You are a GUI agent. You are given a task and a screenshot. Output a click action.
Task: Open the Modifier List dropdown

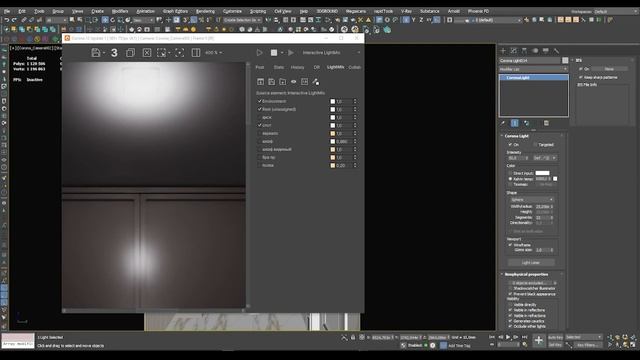click(x=533, y=69)
